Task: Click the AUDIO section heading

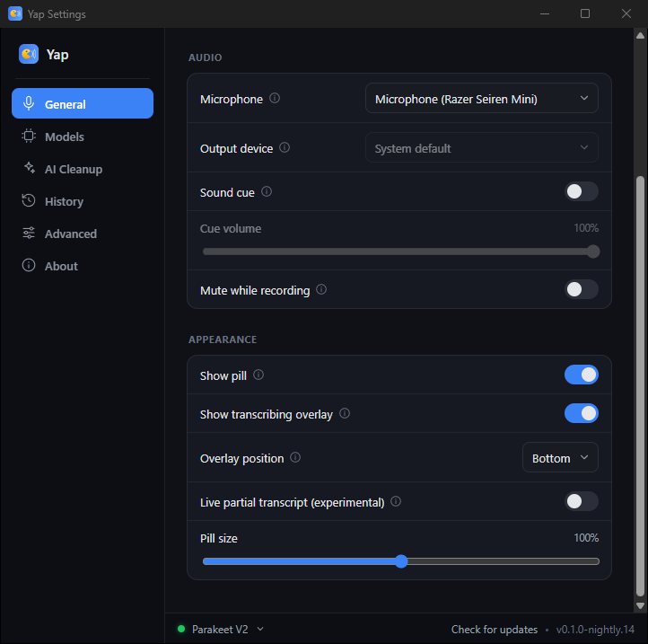Action: point(205,57)
